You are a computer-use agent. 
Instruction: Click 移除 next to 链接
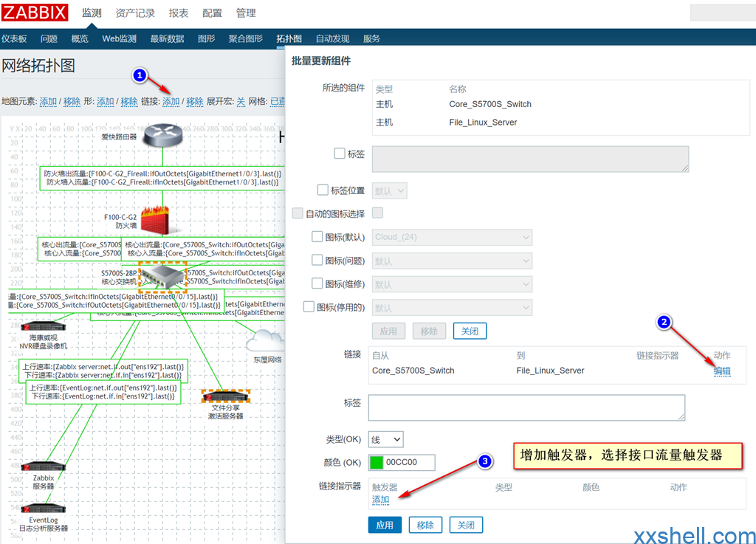click(x=195, y=101)
